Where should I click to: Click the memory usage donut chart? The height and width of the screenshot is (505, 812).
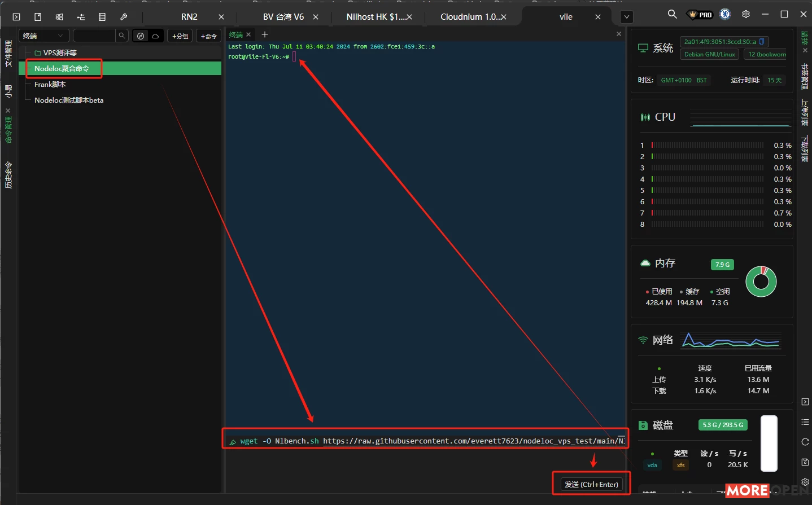761,282
